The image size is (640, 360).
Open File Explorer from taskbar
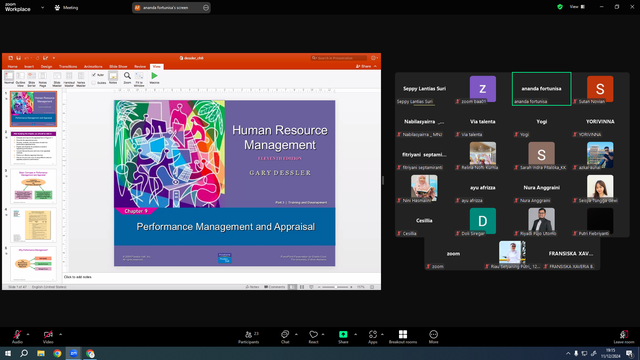pyautogui.click(x=41, y=353)
